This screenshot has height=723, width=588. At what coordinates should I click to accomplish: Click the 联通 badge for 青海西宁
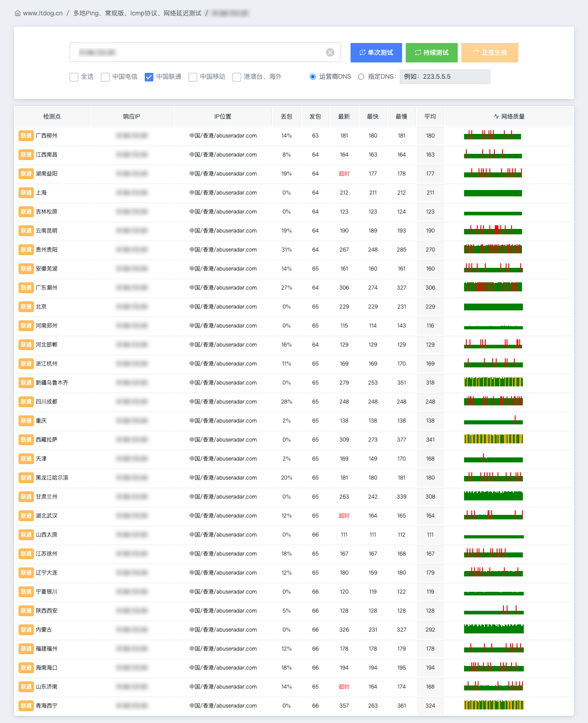pyautogui.click(x=26, y=706)
